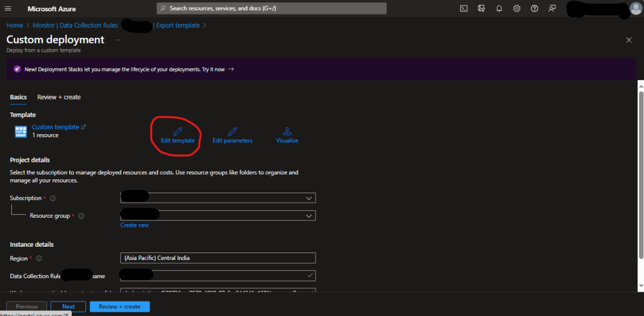
Task: Click the Next button
Action: 68,307
